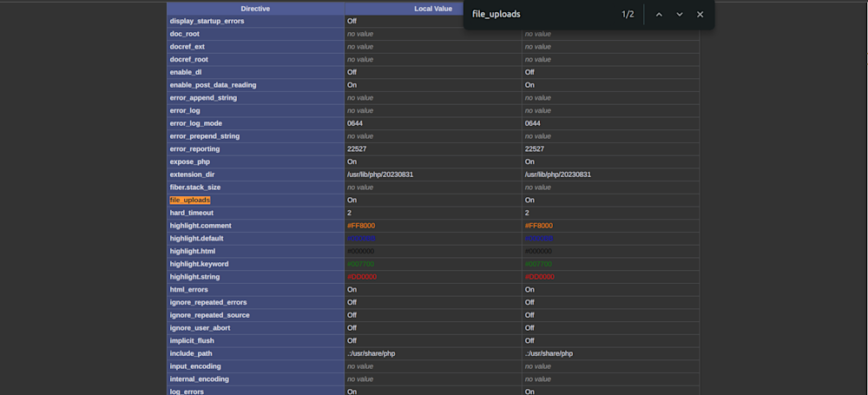Select the error_reporting directive name
The image size is (868, 395).
click(194, 149)
